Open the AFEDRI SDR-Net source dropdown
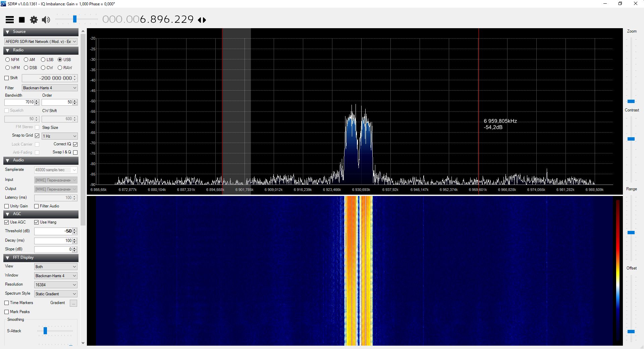This screenshot has height=349, width=644. 41,42
